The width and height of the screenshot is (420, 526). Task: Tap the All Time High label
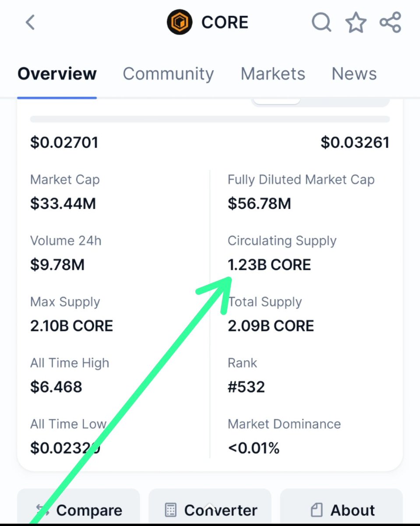pos(70,363)
